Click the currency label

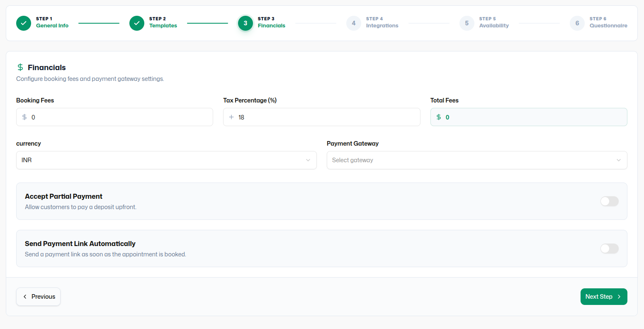click(x=29, y=144)
